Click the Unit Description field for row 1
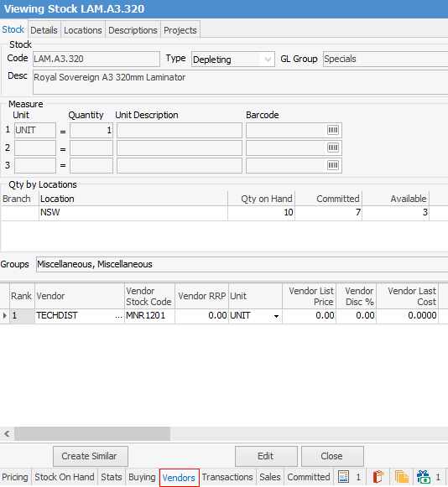 tap(180, 130)
